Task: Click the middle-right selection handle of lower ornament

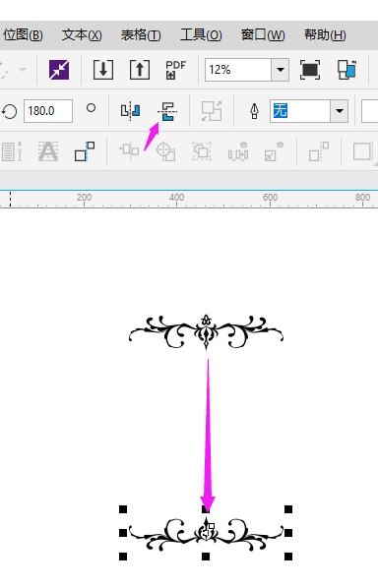Action: click(288, 533)
